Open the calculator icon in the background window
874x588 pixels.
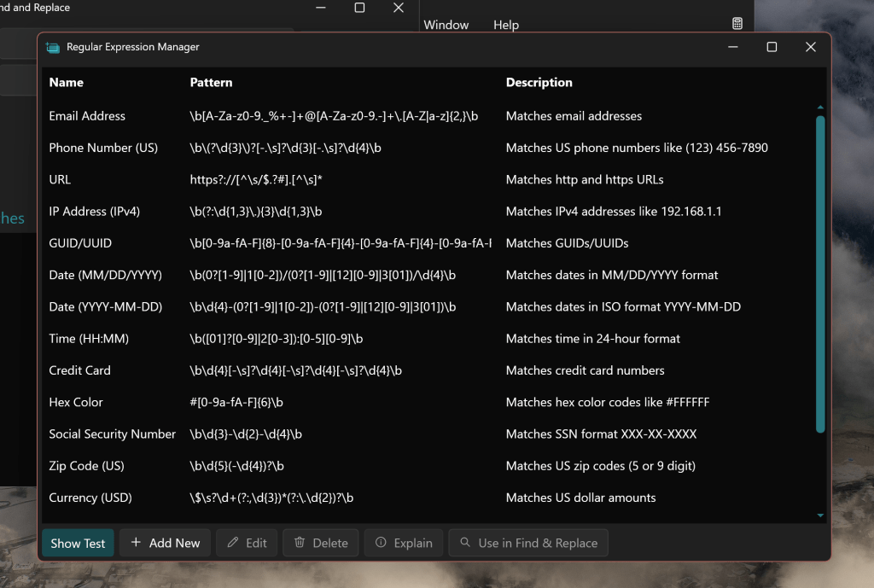(x=737, y=24)
